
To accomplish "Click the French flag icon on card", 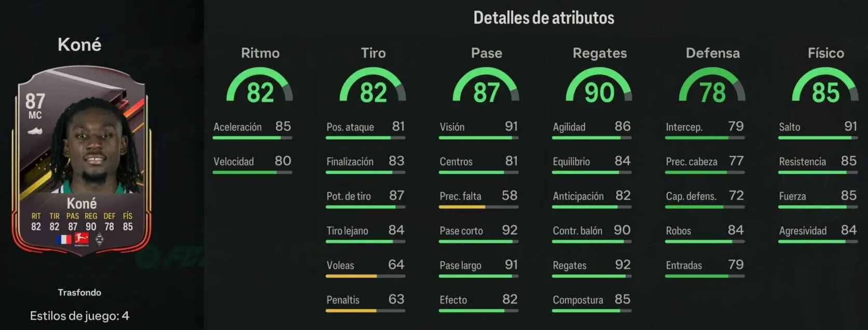I will [63, 240].
